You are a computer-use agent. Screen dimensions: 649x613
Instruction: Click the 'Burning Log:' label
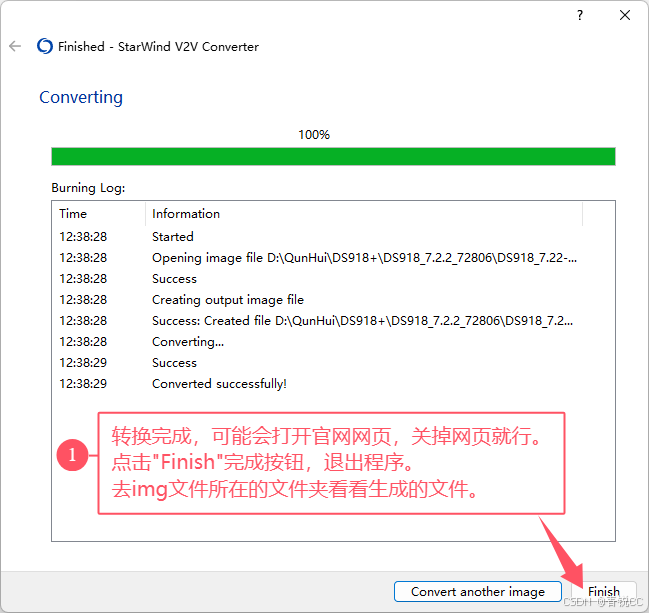(88, 188)
